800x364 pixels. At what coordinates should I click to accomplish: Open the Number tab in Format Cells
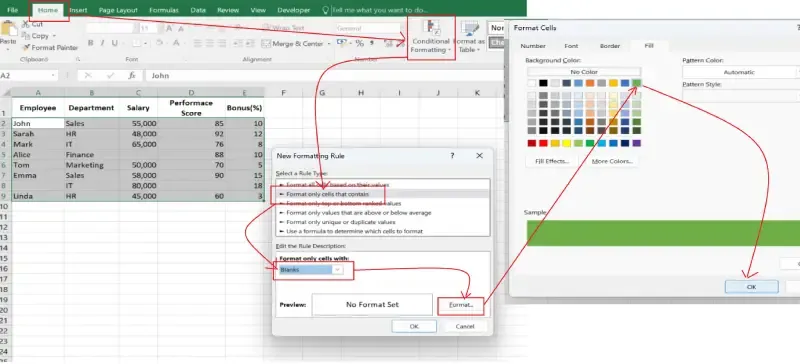533,46
